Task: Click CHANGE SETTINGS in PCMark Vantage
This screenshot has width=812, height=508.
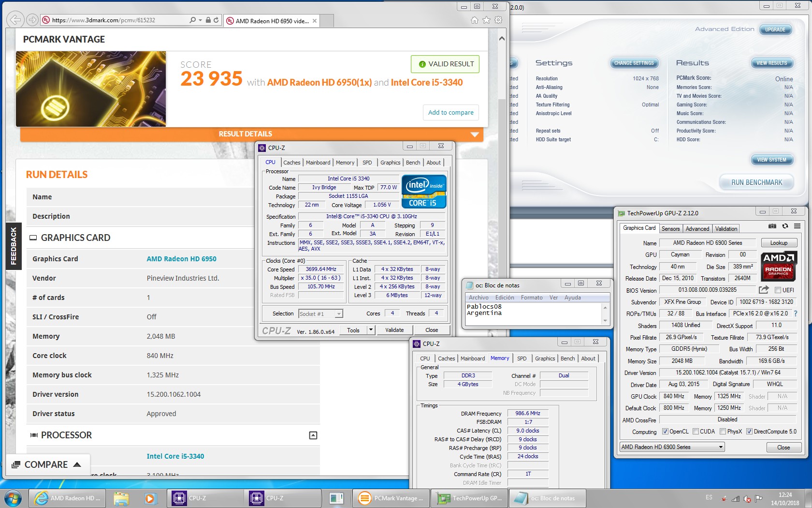Action: point(634,63)
